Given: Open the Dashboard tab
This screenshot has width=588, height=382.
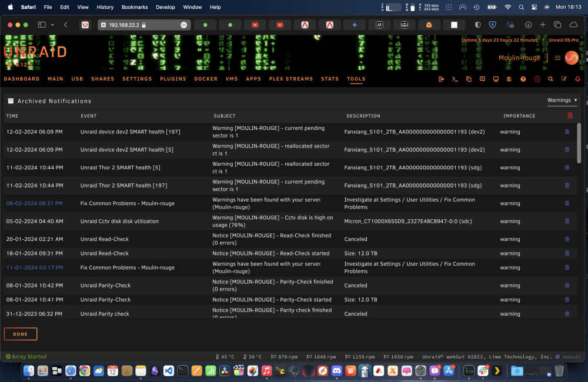Looking at the screenshot, I should coord(22,79).
